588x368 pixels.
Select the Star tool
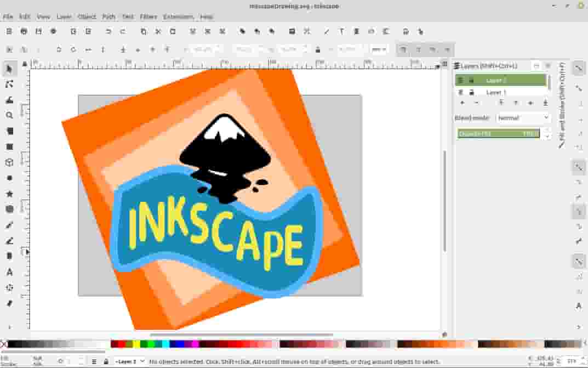[x=9, y=193]
